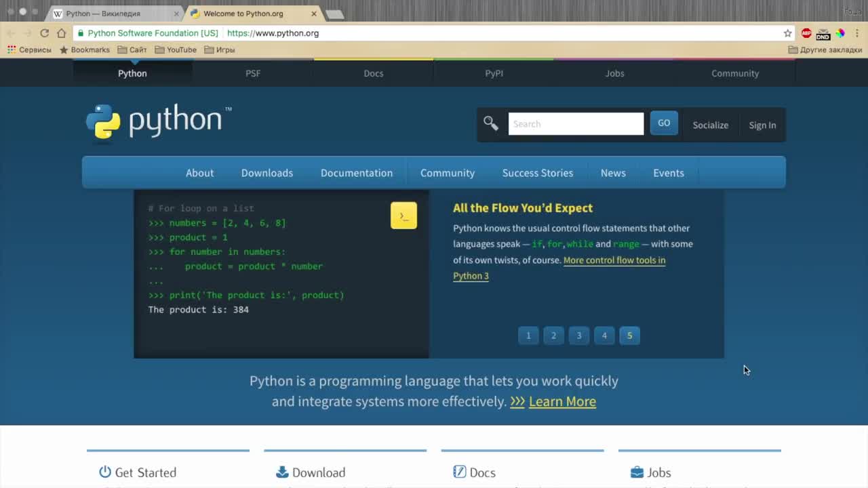Open the News menu
The image size is (868, 488).
(613, 173)
